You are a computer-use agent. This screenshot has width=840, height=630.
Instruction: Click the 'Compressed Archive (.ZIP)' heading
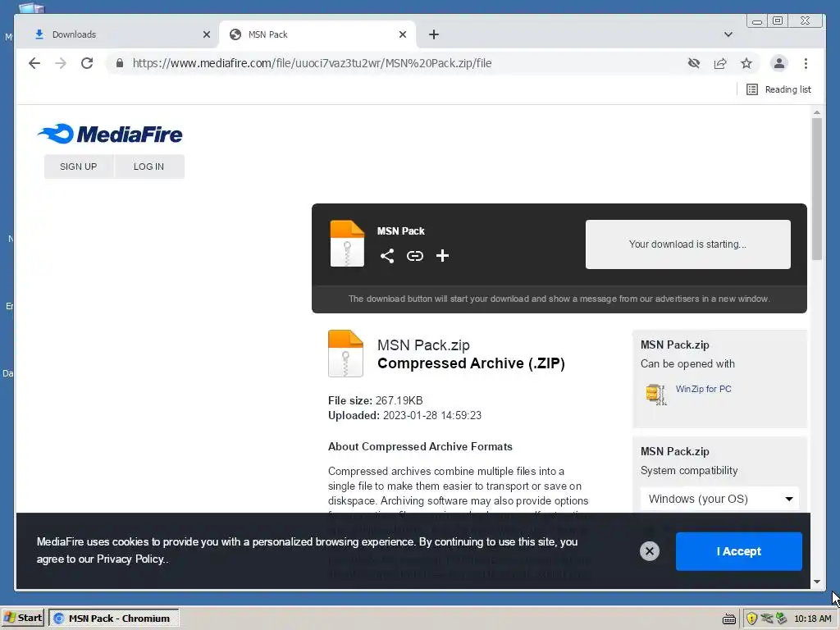tap(471, 363)
